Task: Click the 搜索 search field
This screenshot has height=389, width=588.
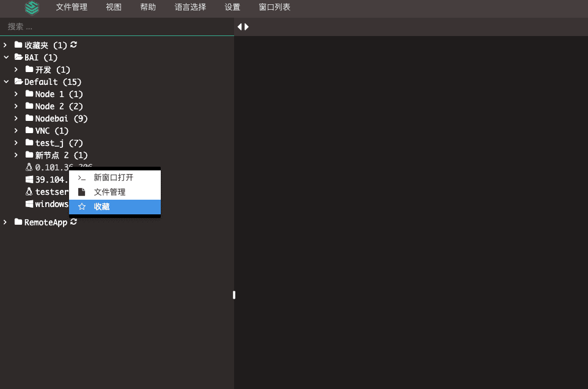Action: (117, 27)
